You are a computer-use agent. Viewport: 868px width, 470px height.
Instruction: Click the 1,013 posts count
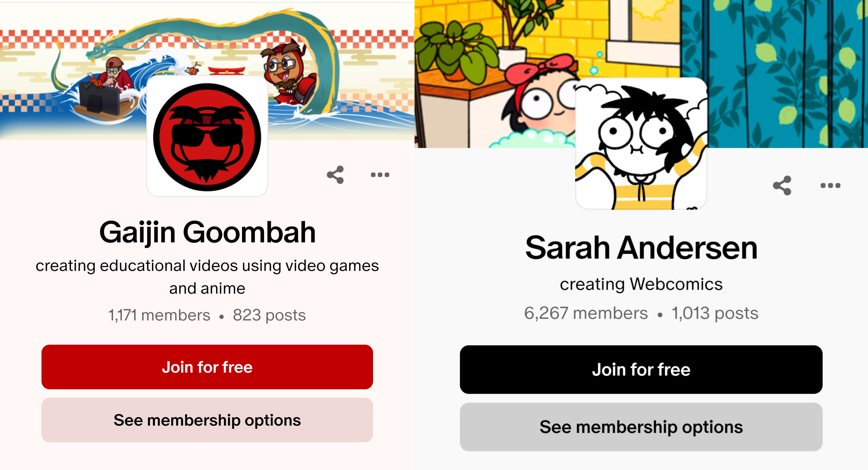tap(715, 313)
